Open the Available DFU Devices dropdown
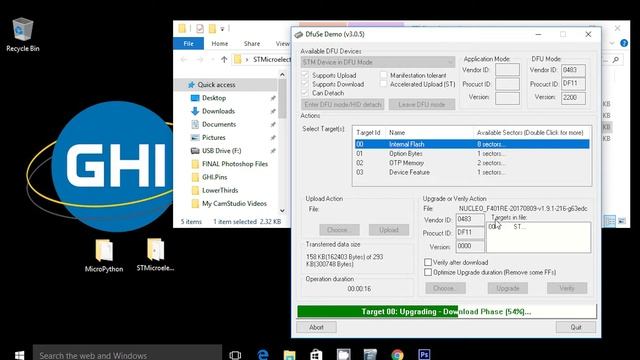The image size is (640, 360). [x=378, y=62]
